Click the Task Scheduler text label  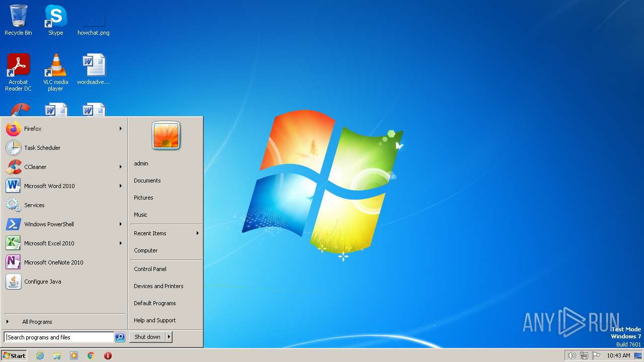[x=42, y=148]
